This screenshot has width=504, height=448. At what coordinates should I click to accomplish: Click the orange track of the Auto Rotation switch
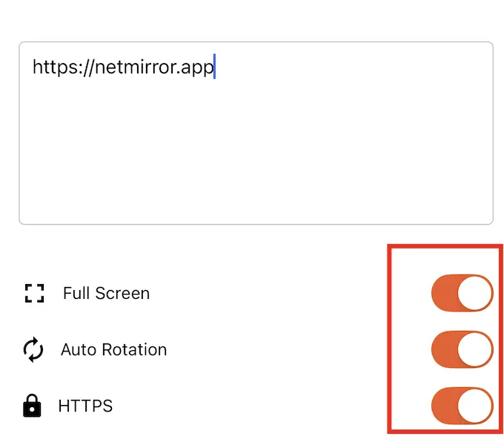pos(444,349)
